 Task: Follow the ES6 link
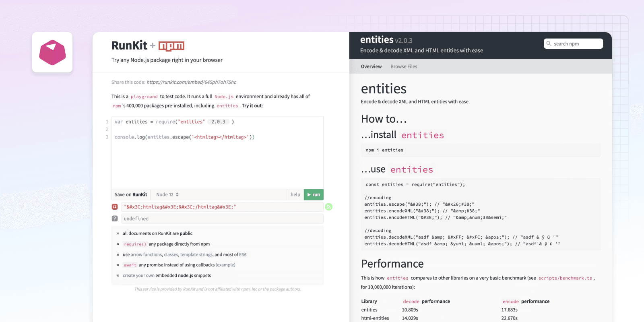coord(243,255)
